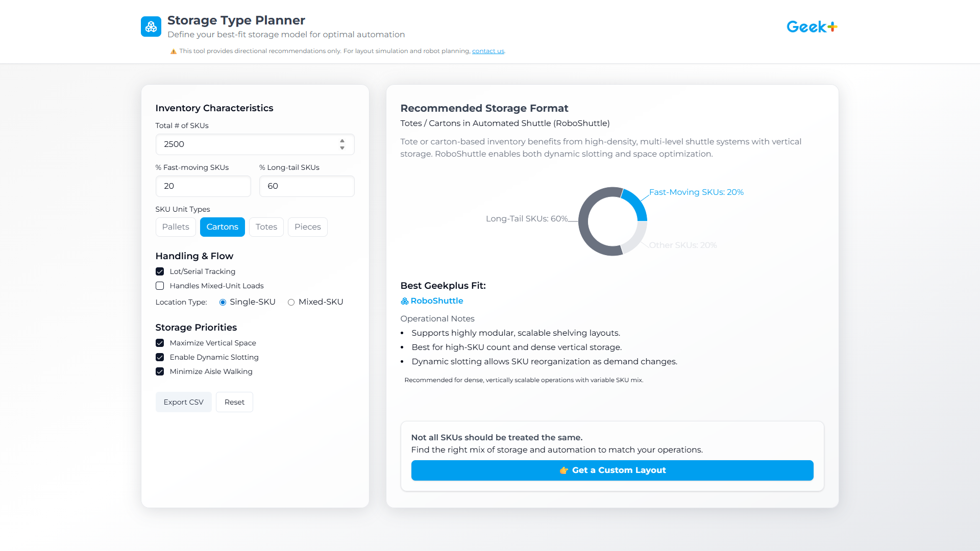This screenshot has height=551, width=980.
Task: Click the up arrow on Total SKUs input
Action: point(342,141)
